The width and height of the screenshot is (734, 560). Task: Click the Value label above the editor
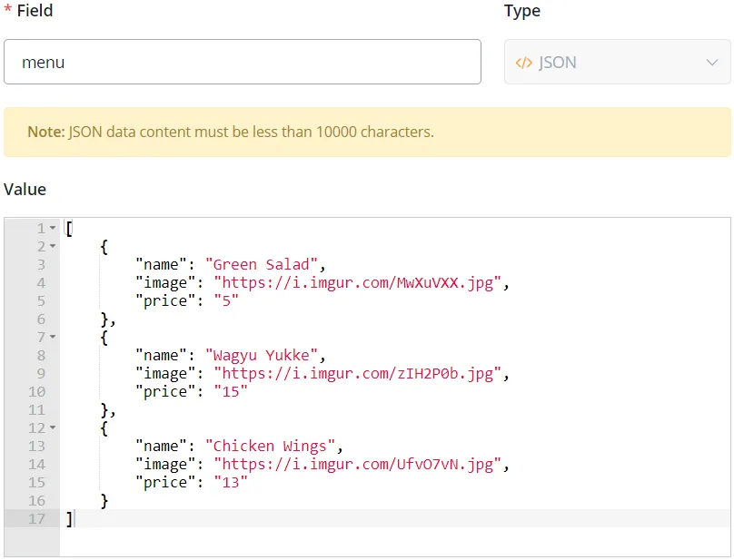tap(25, 190)
